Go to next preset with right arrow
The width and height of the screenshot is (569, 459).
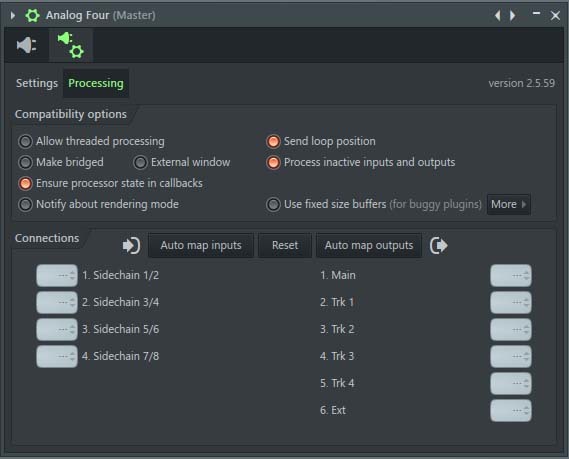coord(513,16)
